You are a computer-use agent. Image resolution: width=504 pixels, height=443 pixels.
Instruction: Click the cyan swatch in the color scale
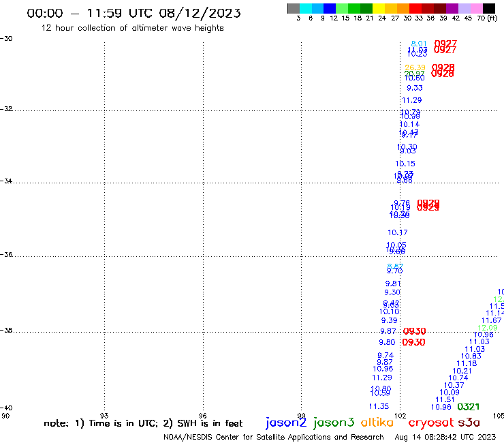pos(306,8)
